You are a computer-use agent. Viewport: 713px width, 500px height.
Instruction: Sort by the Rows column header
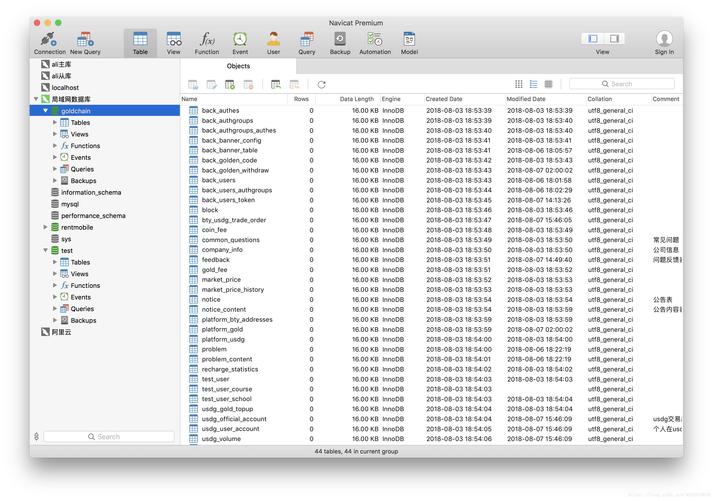301,99
